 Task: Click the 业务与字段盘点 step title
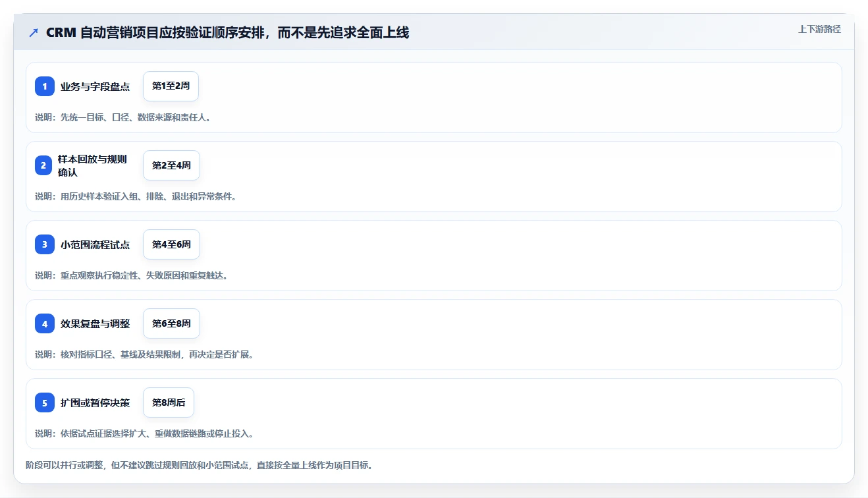95,86
